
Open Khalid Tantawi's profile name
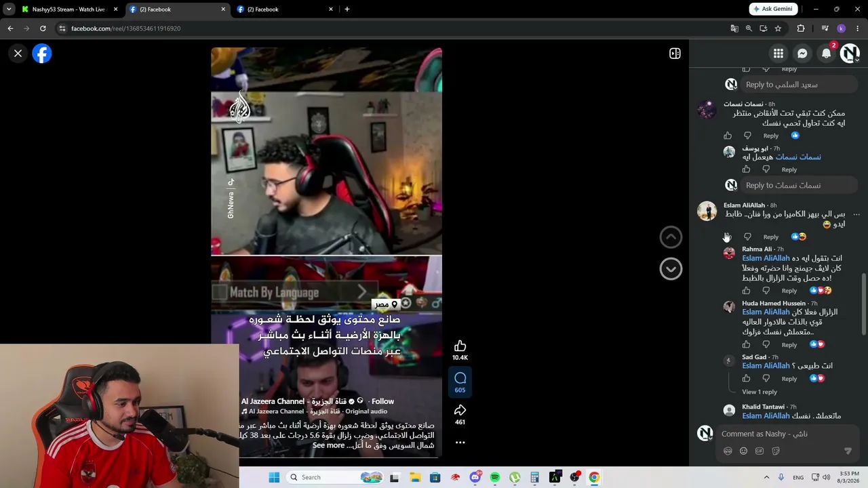point(763,407)
